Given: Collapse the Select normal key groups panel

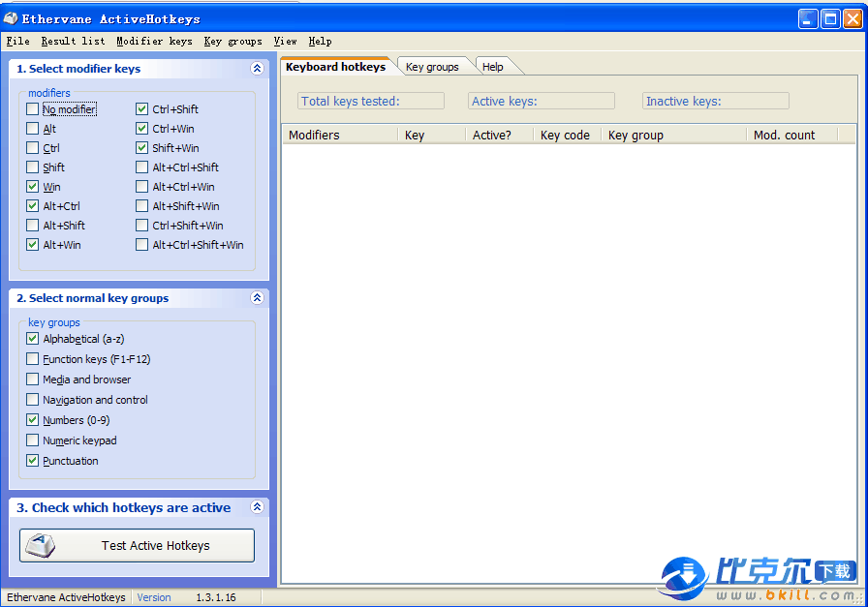Looking at the screenshot, I should point(257,298).
